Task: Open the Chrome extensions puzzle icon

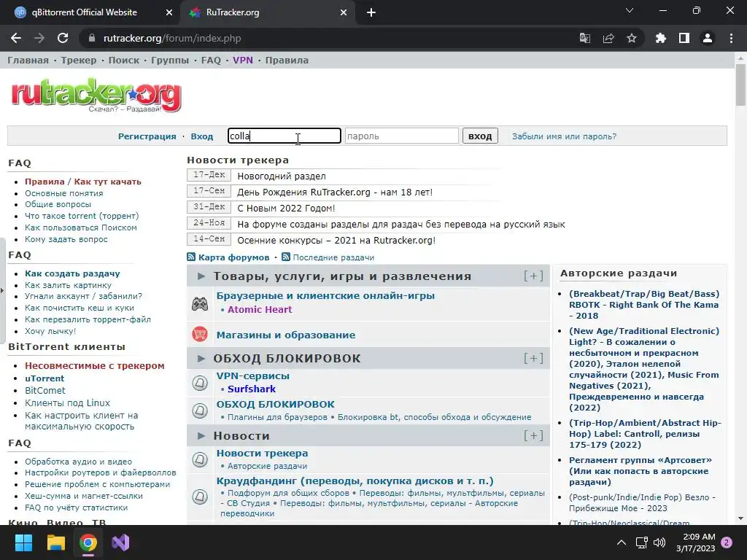Action: pyautogui.click(x=661, y=38)
